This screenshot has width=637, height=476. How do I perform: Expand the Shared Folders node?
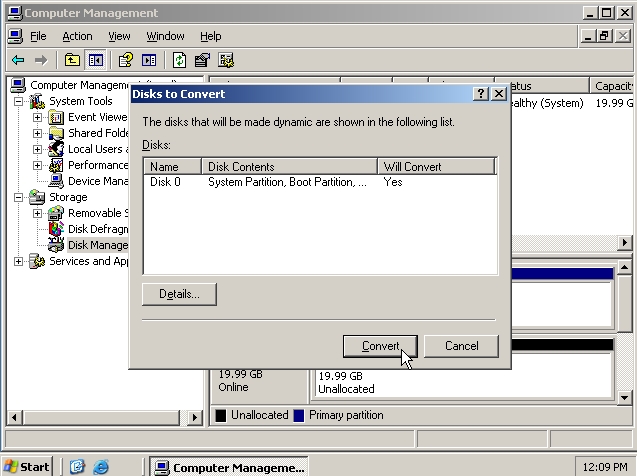point(37,133)
